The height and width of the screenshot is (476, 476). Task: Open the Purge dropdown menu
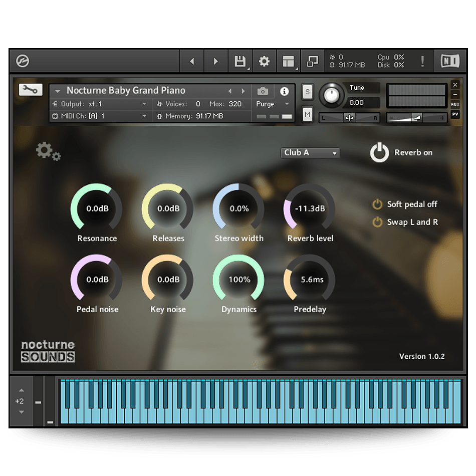click(273, 104)
